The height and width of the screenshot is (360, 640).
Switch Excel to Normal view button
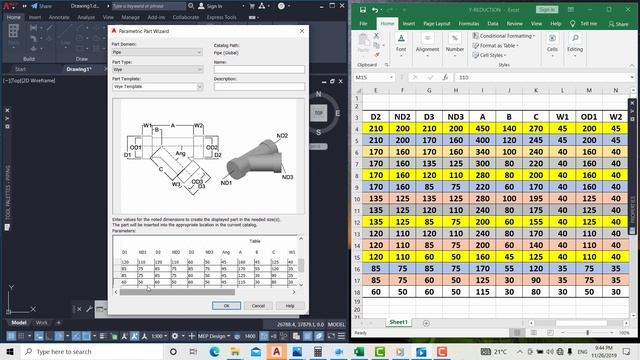pos(517,333)
